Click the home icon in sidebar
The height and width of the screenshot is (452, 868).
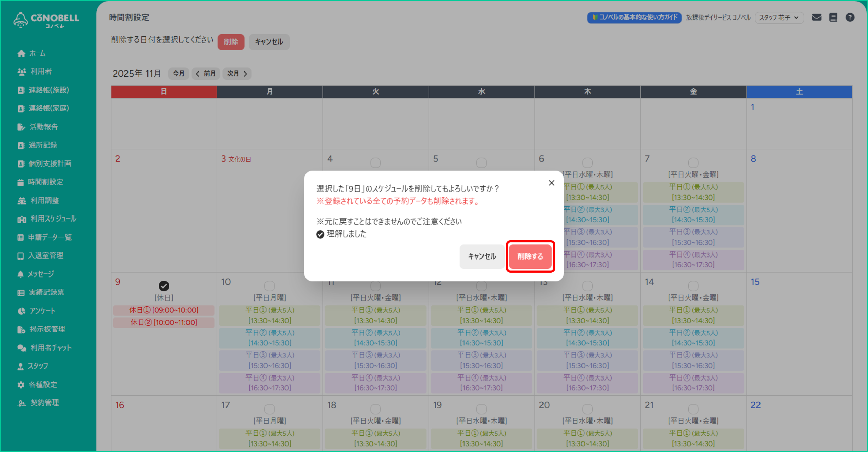coord(21,54)
